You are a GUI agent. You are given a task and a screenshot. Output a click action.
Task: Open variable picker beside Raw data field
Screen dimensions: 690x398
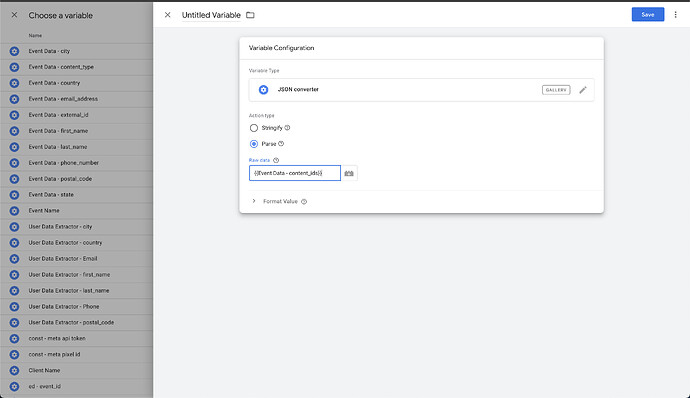tap(349, 173)
